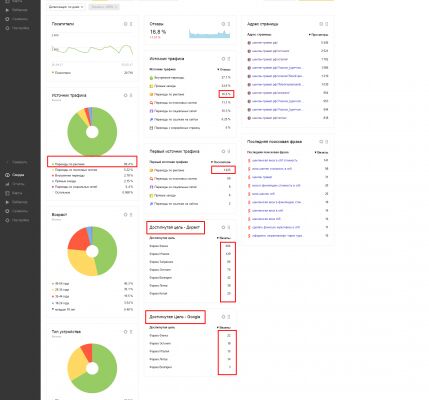Open settings gear of Посетители widget
The image size is (429, 400).
(x=126, y=24)
